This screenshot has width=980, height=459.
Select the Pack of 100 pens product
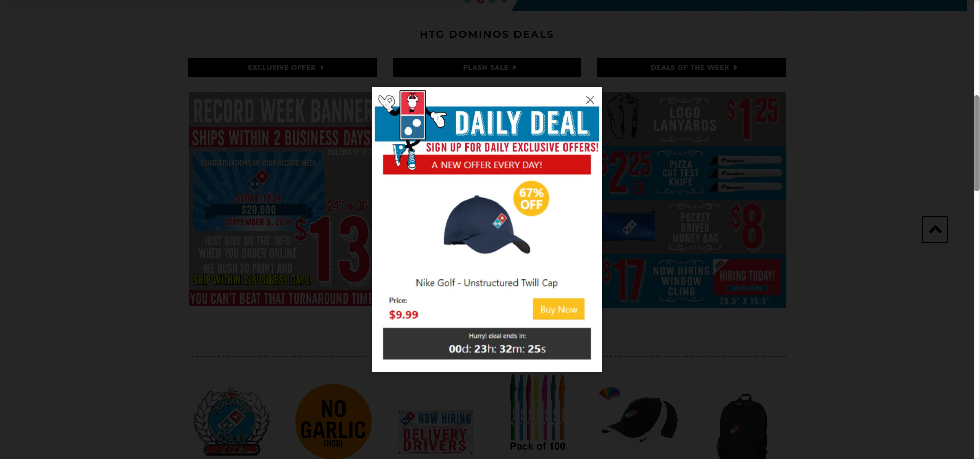(x=537, y=413)
